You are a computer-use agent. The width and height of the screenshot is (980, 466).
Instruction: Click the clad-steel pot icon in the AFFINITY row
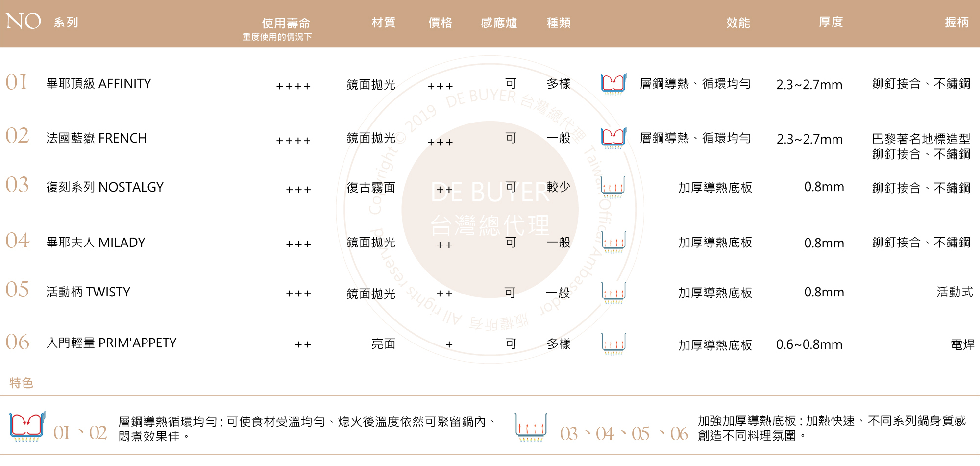(x=613, y=84)
